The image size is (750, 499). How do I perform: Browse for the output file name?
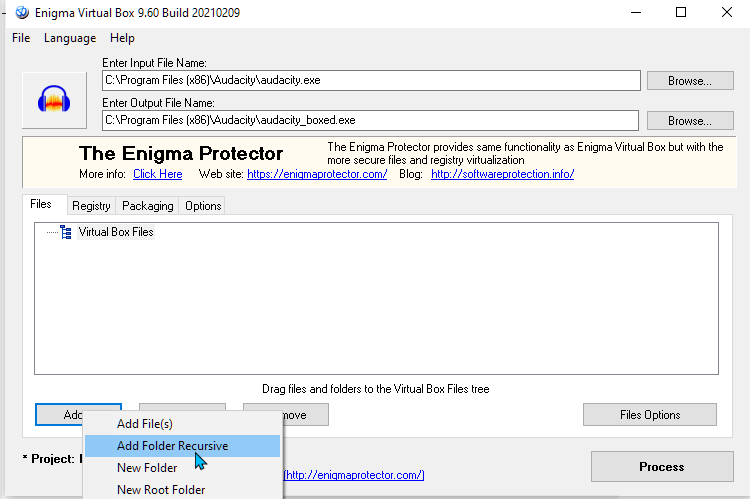690,121
